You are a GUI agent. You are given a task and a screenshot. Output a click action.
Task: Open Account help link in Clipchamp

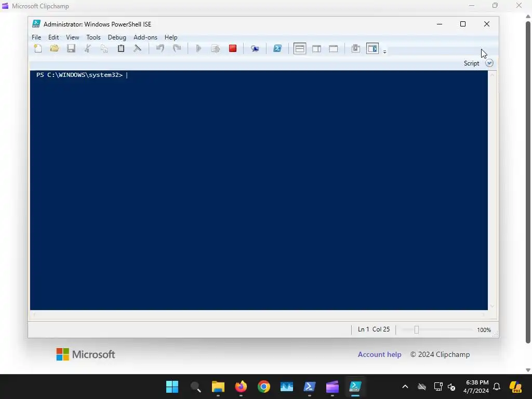(379, 354)
